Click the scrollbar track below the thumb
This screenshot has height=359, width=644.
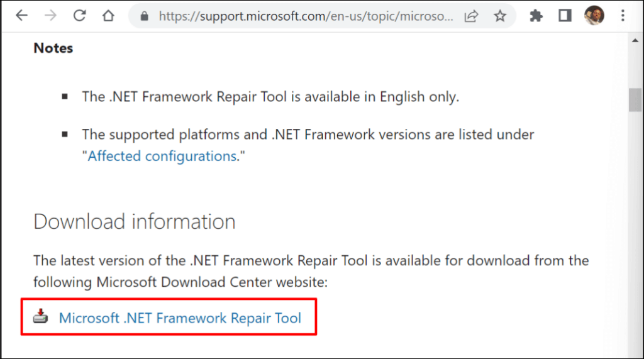click(635, 251)
